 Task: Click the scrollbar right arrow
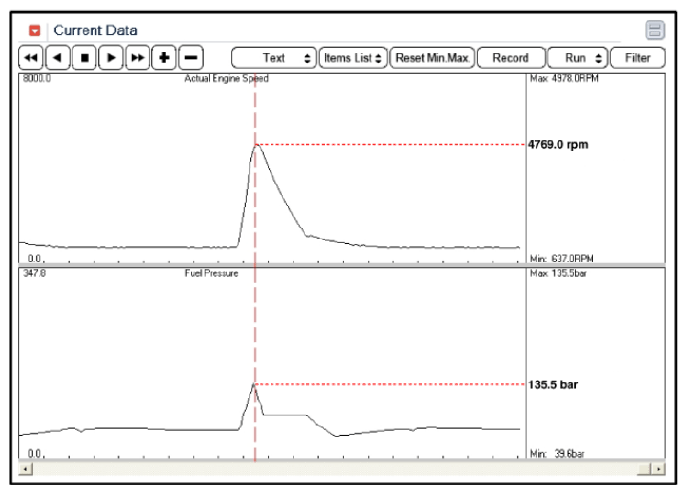tap(657, 468)
